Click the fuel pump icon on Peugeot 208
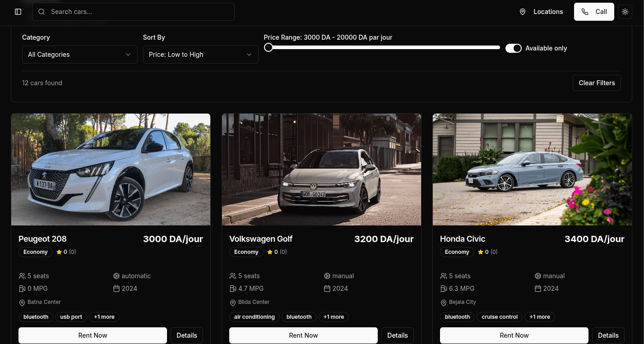 [22, 289]
